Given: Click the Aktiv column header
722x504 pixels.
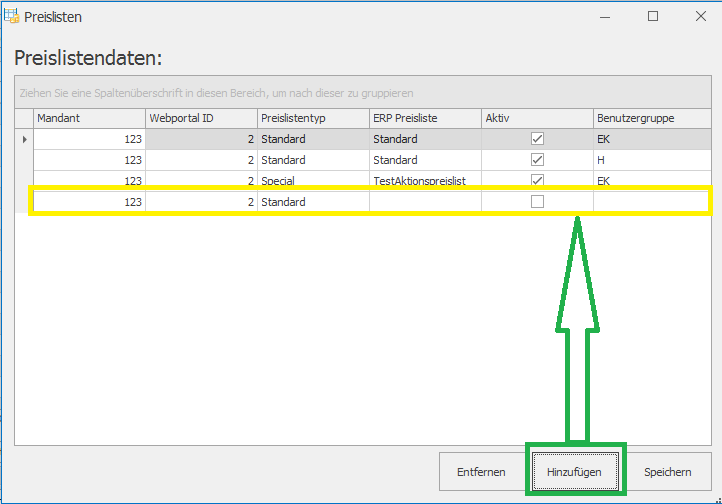Looking at the screenshot, I should [537, 118].
